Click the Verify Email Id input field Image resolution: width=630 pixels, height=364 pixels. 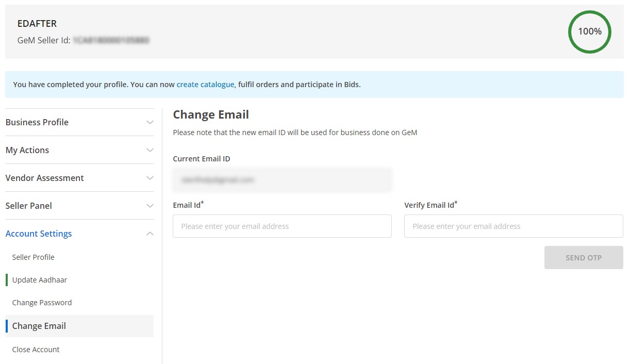(x=513, y=226)
